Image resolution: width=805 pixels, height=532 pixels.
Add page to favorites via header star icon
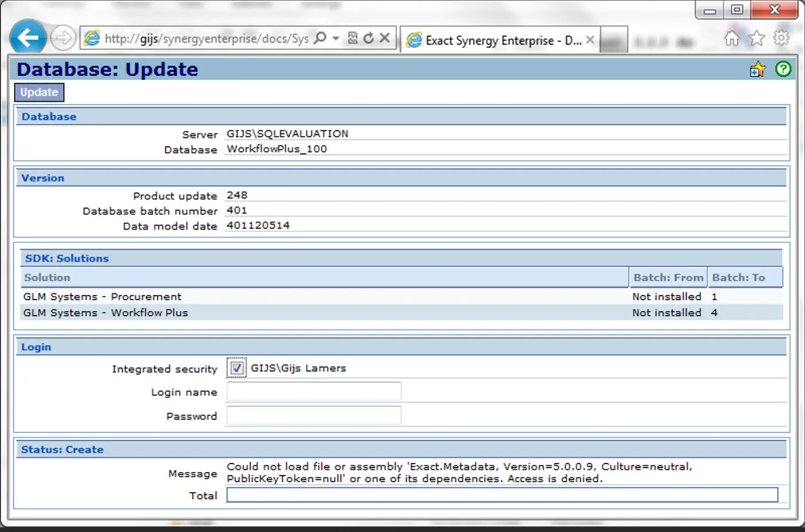[x=757, y=69]
